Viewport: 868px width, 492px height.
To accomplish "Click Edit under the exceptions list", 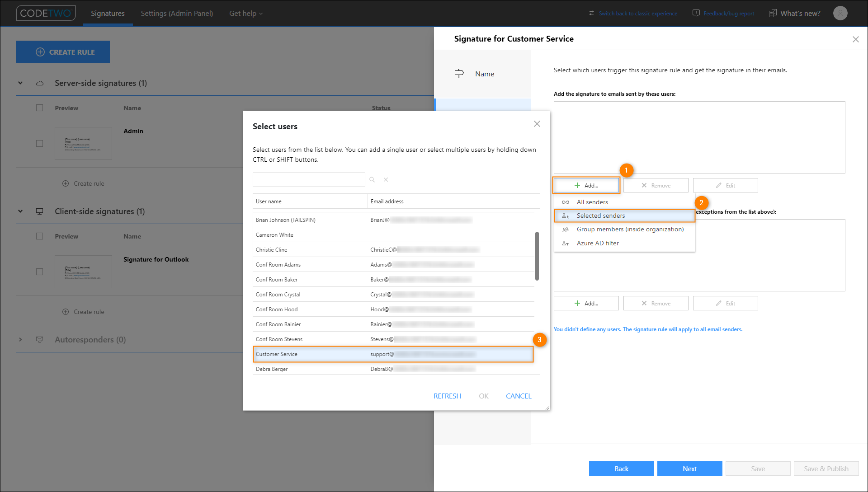I will click(x=725, y=303).
